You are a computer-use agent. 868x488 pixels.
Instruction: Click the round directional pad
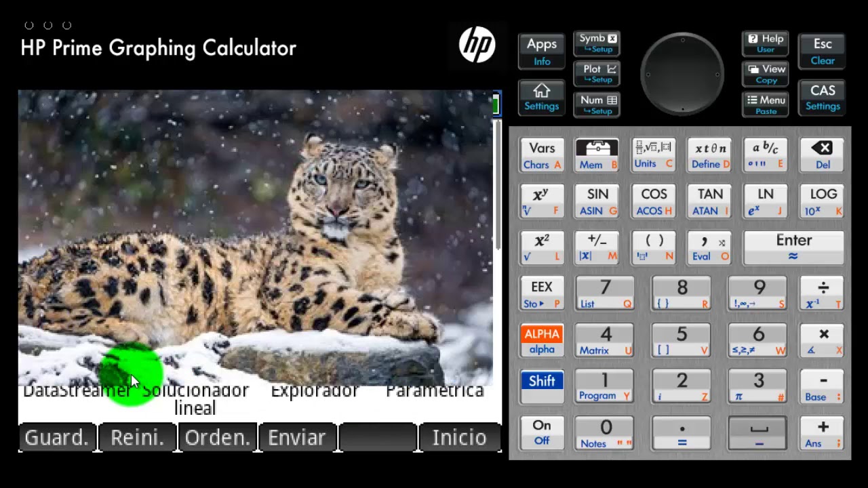click(682, 74)
